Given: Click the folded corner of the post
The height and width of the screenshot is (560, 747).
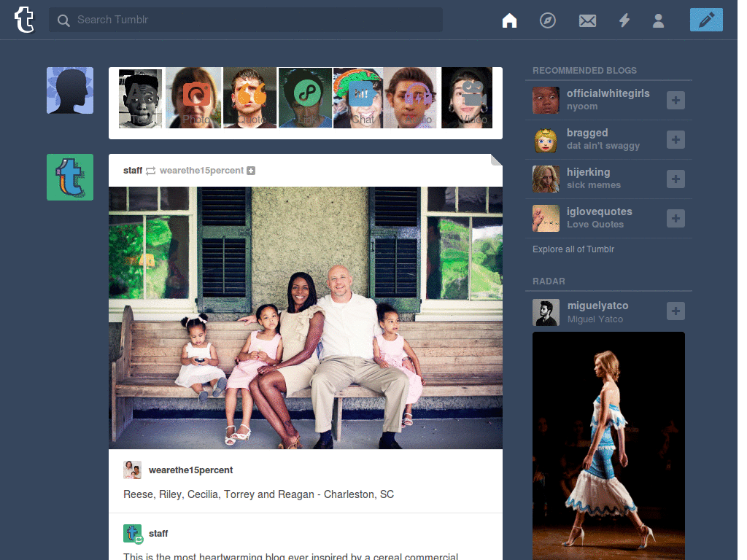Looking at the screenshot, I should coord(496,160).
